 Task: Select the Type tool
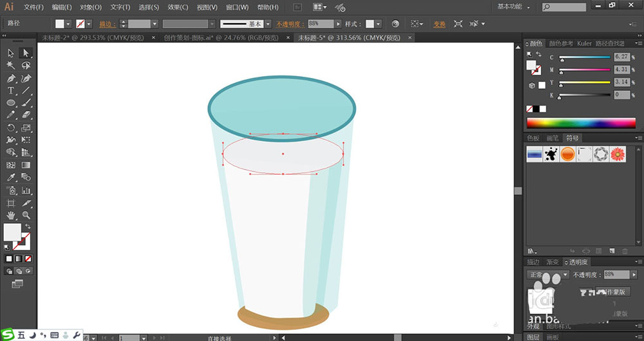(11, 91)
